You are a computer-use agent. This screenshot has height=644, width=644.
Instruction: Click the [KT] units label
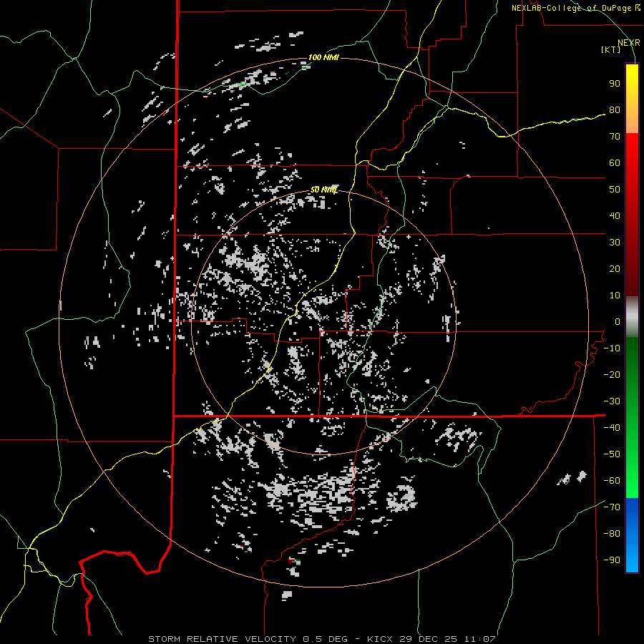click(x=611, y=49)
